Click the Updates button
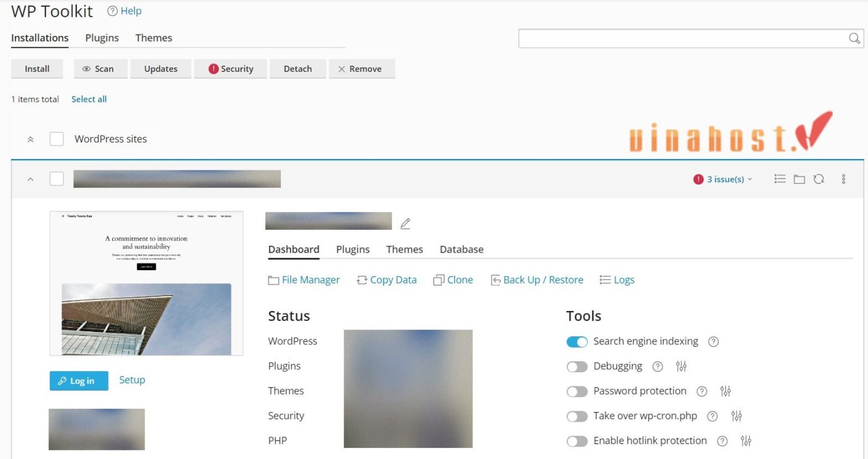 (161, 69)
